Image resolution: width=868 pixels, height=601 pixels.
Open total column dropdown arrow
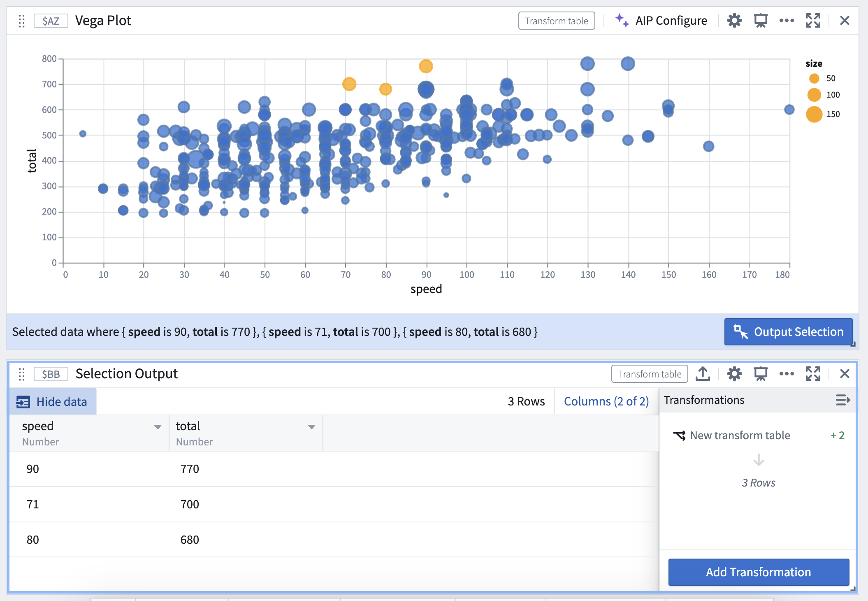[x=311, y=427]
